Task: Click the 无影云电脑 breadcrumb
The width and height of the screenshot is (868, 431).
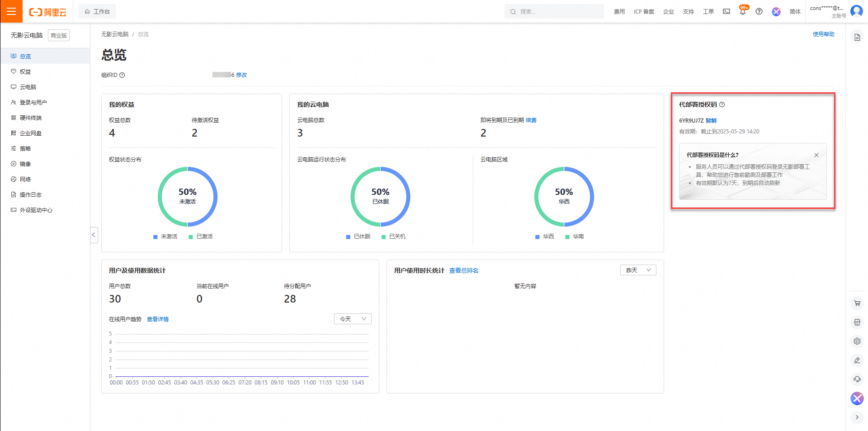Action: click(x=115, y=34)
